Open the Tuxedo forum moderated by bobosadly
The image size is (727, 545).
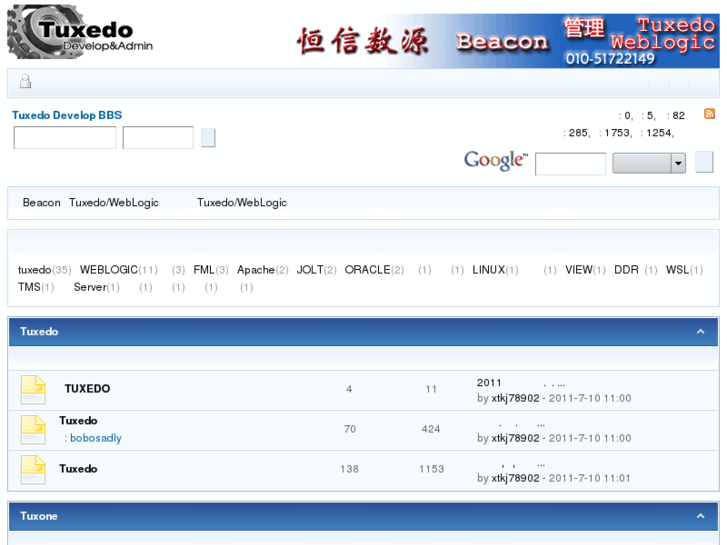pos(78,421)
